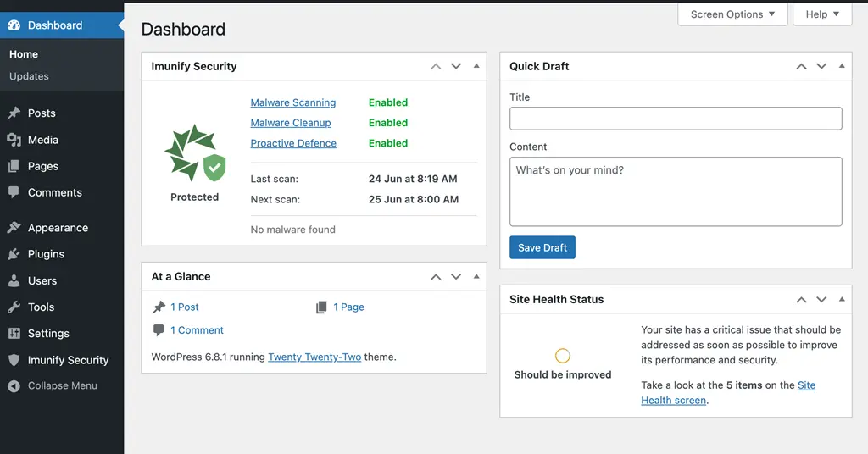Click the comment icon beside 1 Comment

[x=159, y=330]
